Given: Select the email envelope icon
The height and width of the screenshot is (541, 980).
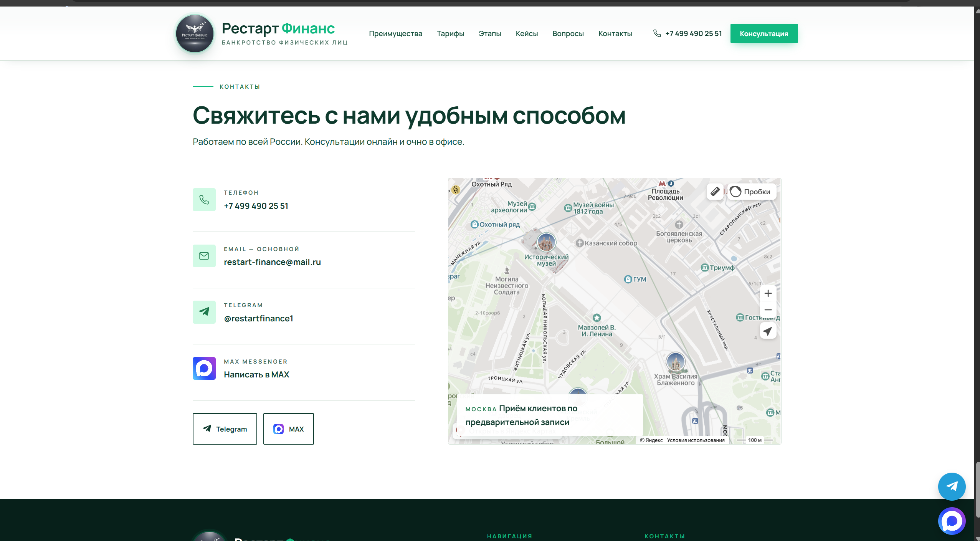Looking at the screenshot, I should point(204,255).
